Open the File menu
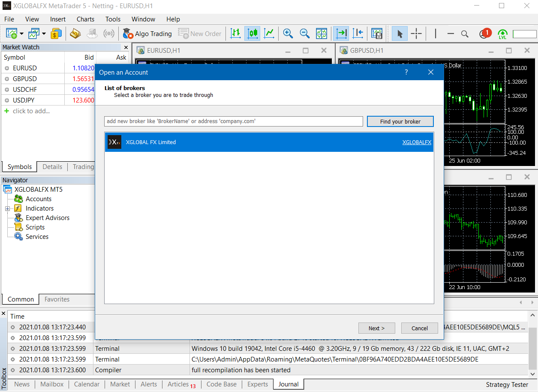538x392 pixels. [9, 19]
